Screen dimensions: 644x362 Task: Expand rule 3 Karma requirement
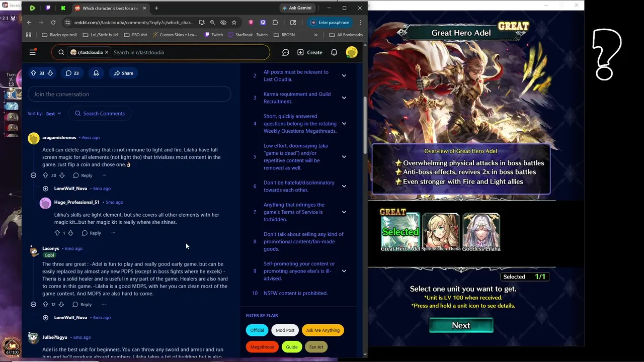tap(344, 98)
